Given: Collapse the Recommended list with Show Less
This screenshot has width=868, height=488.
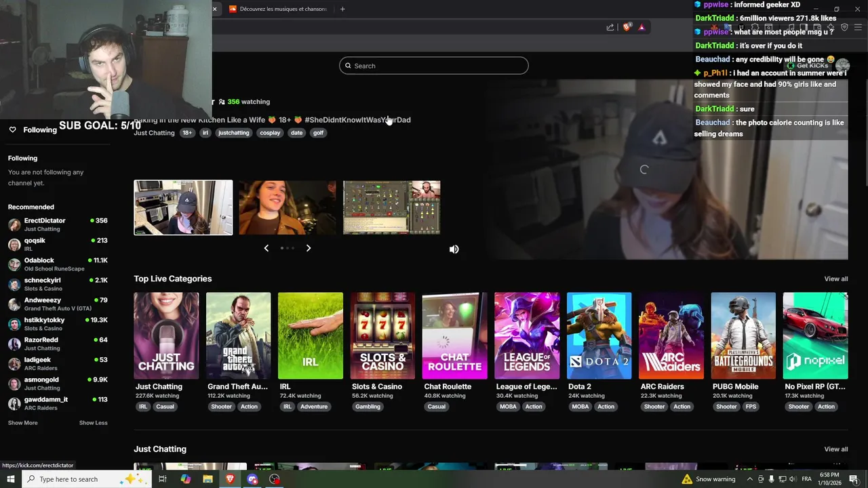Looking at the screenshot, I should click(93, 423).
